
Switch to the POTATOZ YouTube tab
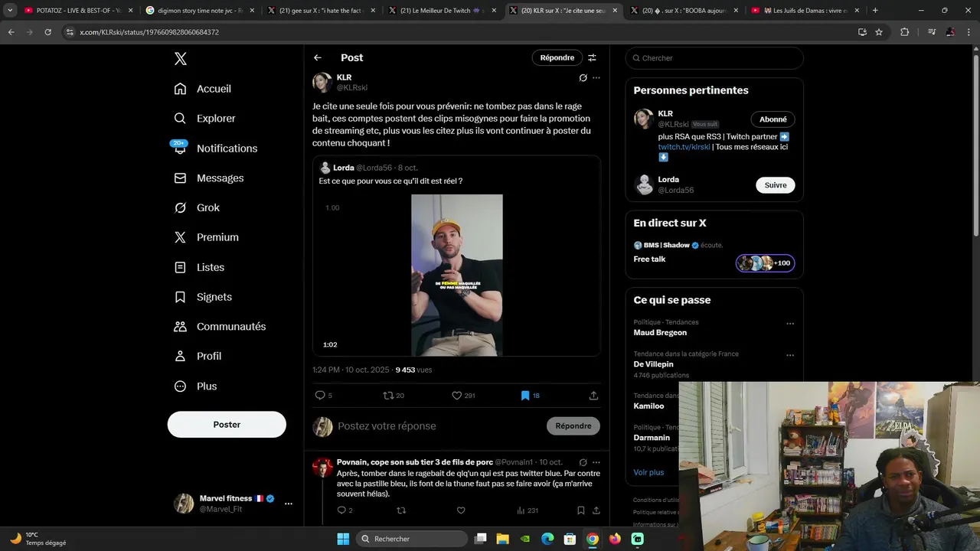point(77,11)
